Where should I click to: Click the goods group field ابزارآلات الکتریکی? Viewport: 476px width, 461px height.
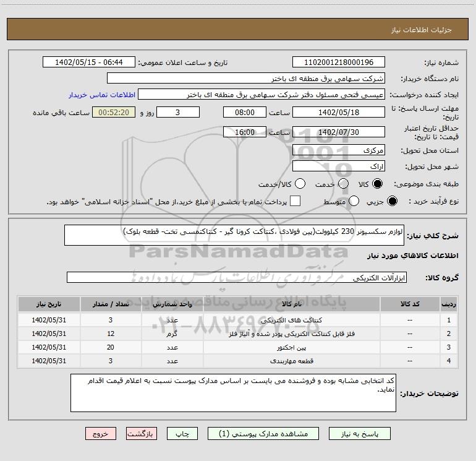tap(237, 277)
